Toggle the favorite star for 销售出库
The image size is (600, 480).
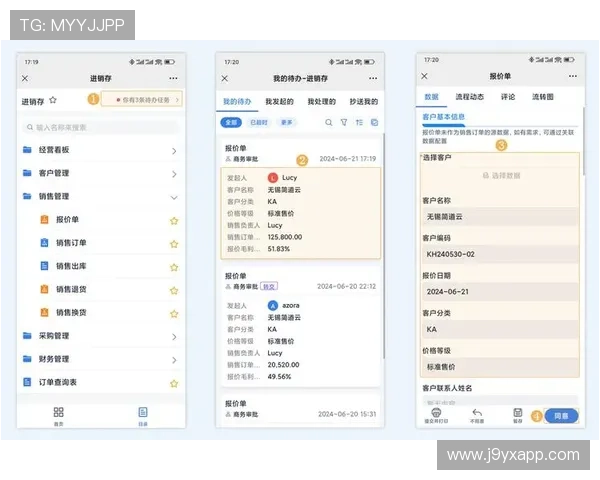coord(174,268)
